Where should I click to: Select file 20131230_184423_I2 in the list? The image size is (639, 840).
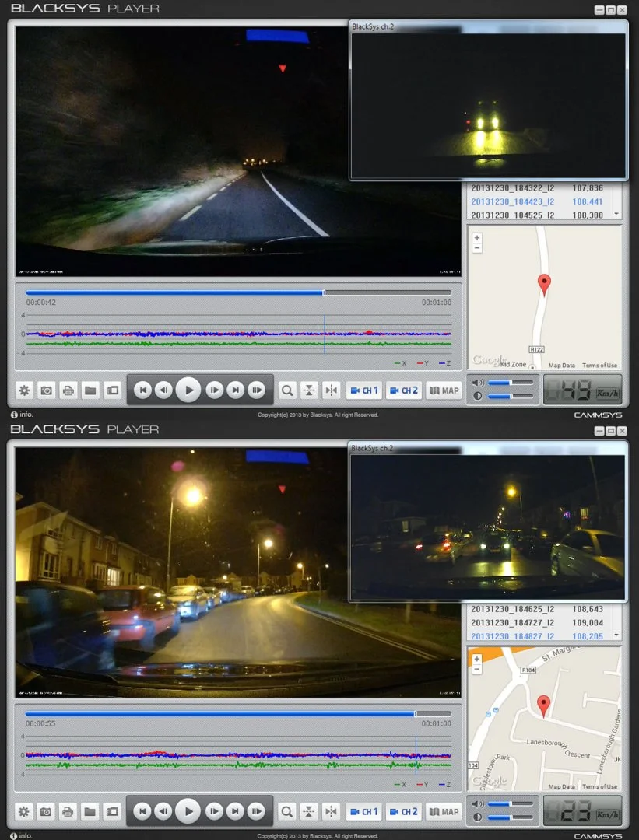[x=537, y=201]
